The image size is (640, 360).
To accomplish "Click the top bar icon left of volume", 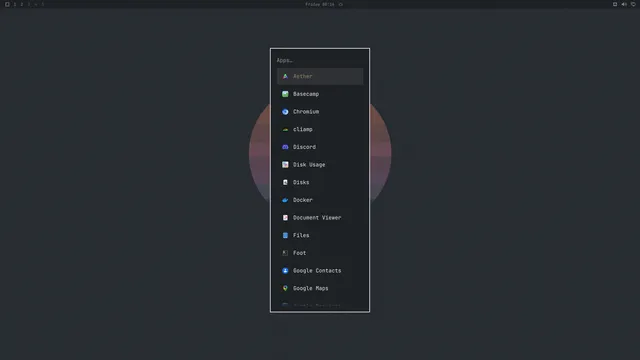I will tap(615, 4).
